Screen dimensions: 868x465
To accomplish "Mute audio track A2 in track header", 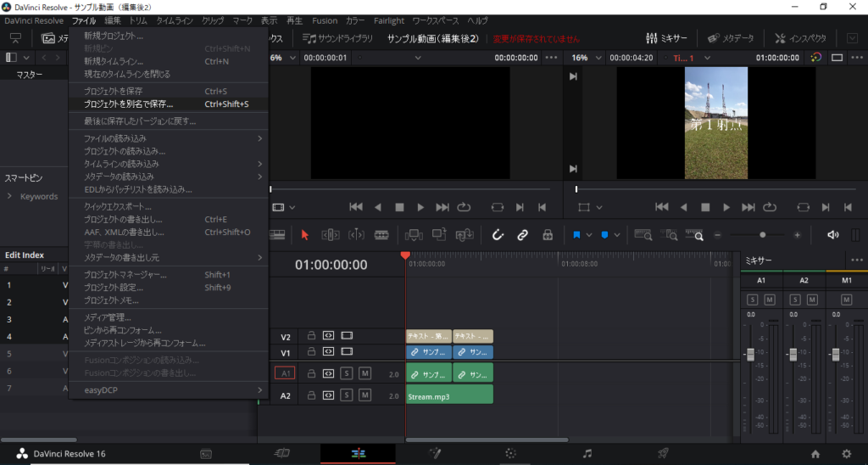I will [x=364, y=395].
